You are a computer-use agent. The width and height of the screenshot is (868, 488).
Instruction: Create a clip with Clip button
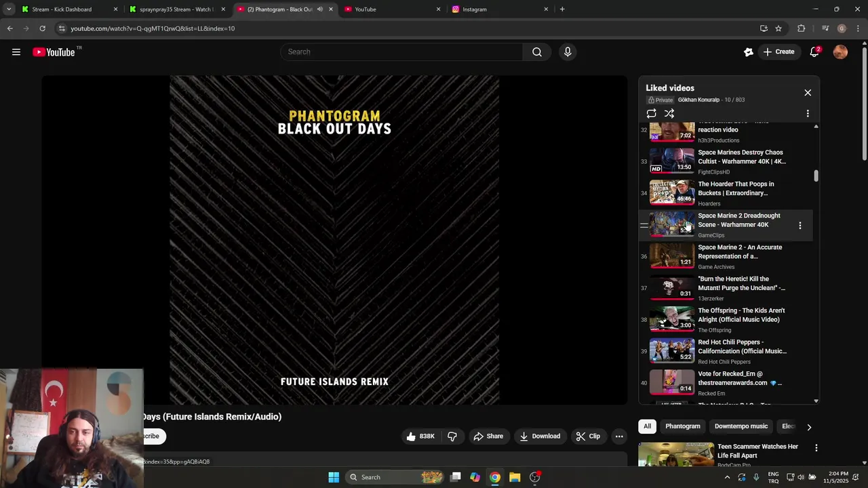point(588,436)
